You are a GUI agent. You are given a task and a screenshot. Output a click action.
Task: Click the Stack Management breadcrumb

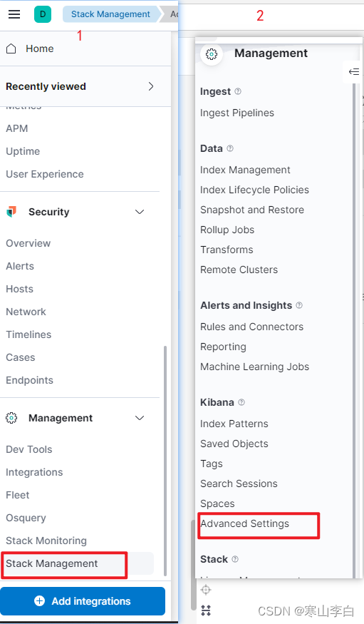point(110,14)
